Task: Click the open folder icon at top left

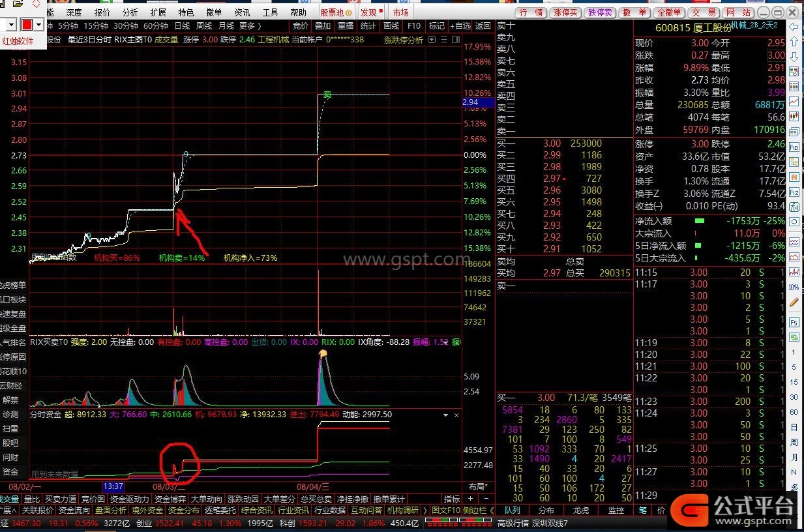Action: (18, 5)
